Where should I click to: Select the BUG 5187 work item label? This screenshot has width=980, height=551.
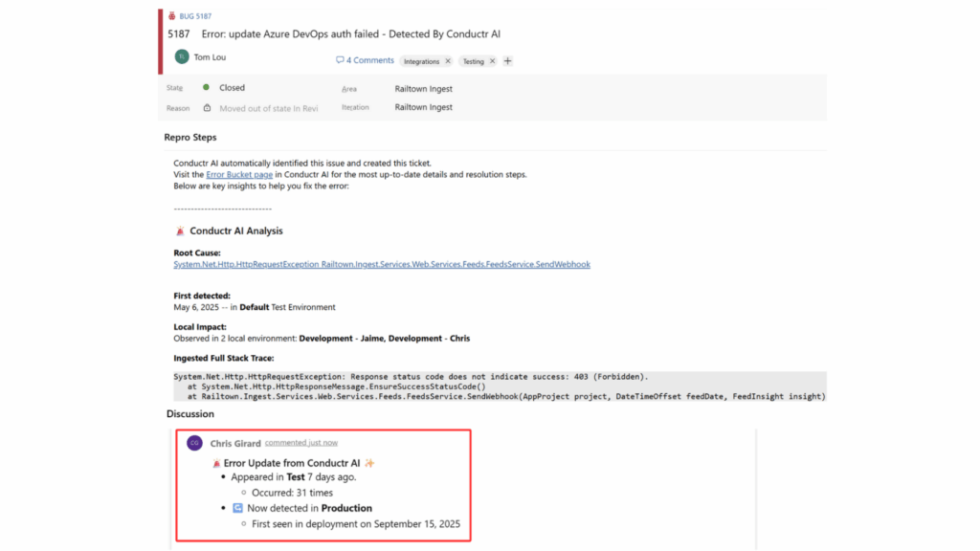pyautogui.click(x=196, y=16)
